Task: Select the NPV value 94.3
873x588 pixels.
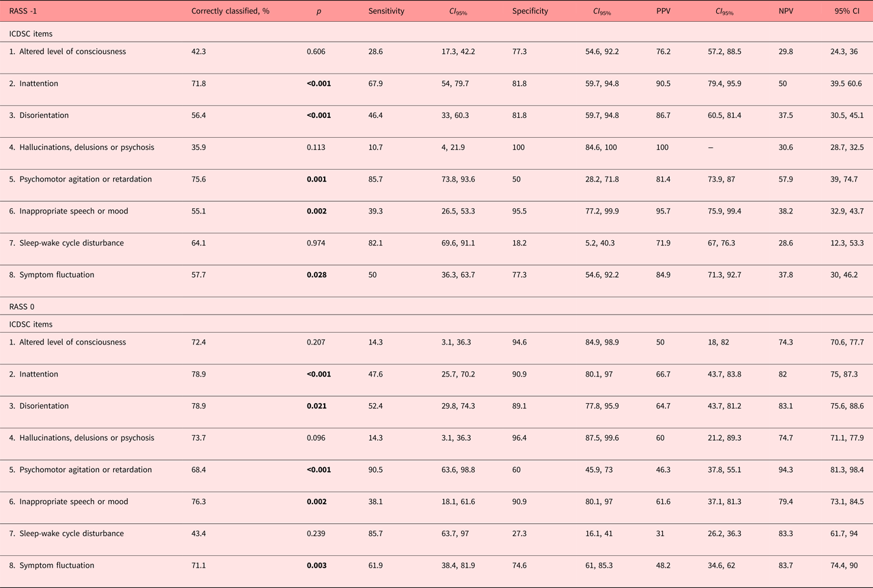Action: tap(786, 470)
